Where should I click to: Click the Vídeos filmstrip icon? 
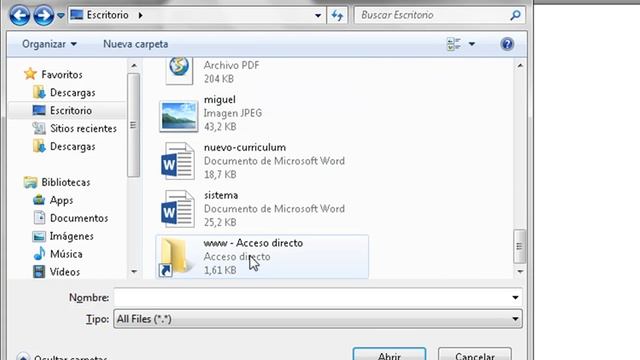click(x=39, y=272)
